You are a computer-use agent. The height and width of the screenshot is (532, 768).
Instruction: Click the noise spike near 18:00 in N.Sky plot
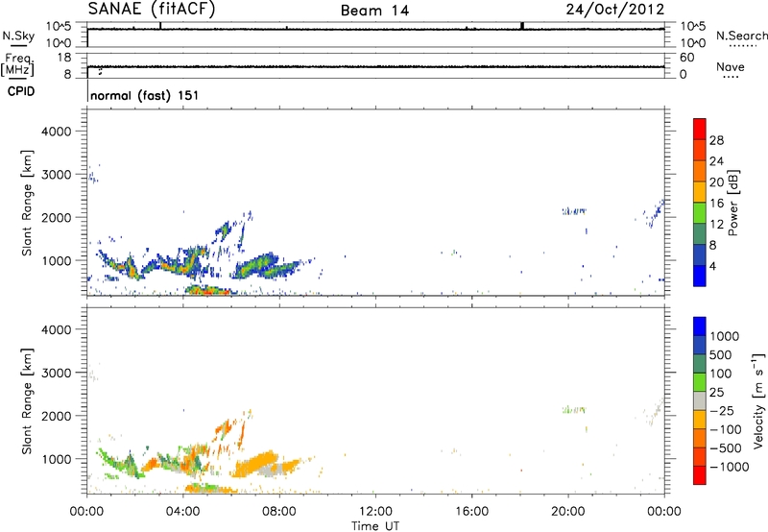click(x=522, y=26)
